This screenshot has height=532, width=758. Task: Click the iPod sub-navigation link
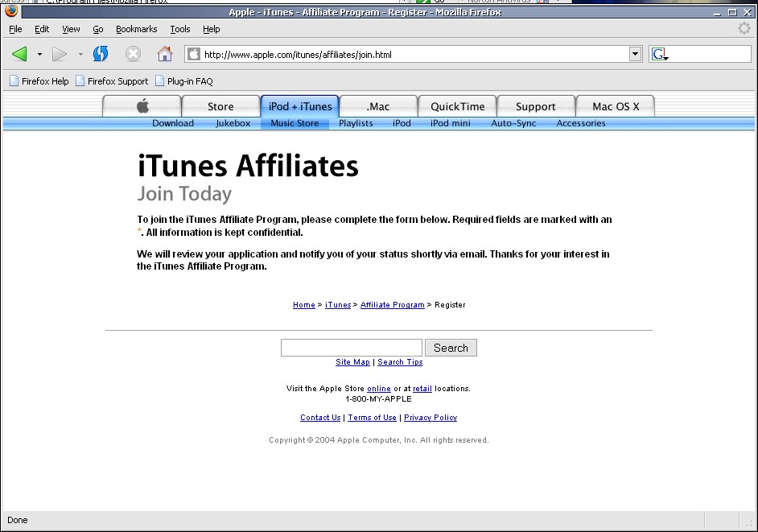402,123
